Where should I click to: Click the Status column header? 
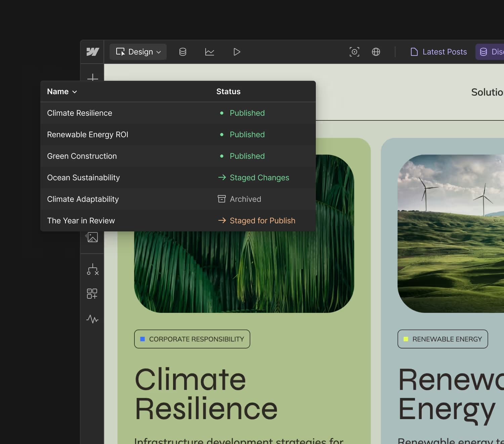tap(228, 91)
